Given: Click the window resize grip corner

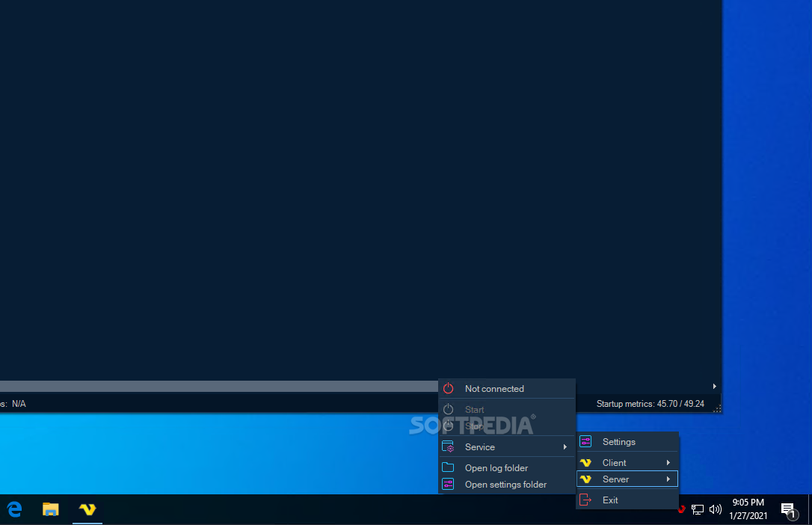Looking at the screenshot, I should (x=717, y=408).
